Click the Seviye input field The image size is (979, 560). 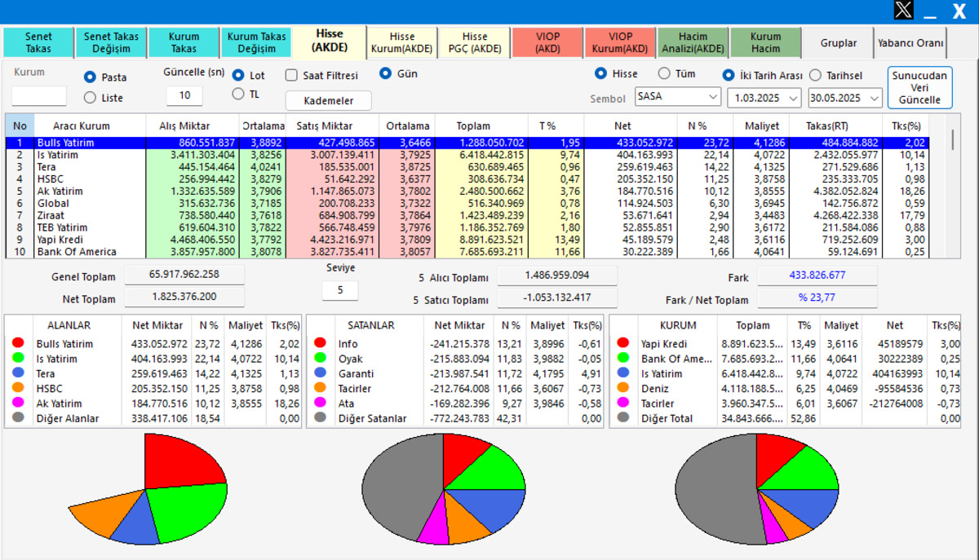339,290
